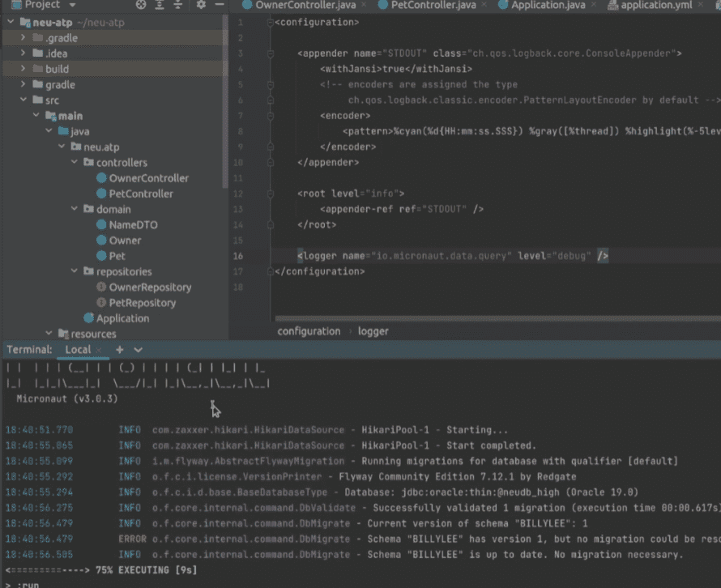Switch to OwnerController.java tab

pyautogui.click(x=305, y=5)
